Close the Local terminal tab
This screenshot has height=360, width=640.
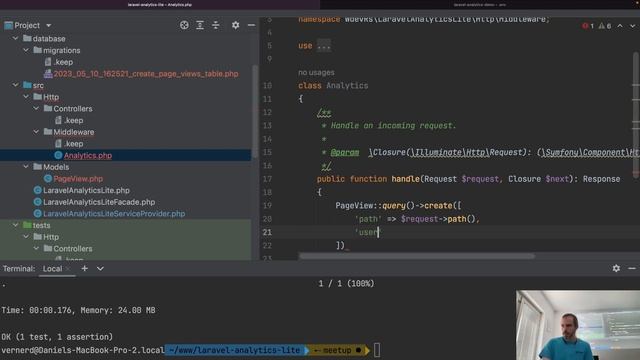click(x=68, y=269)
